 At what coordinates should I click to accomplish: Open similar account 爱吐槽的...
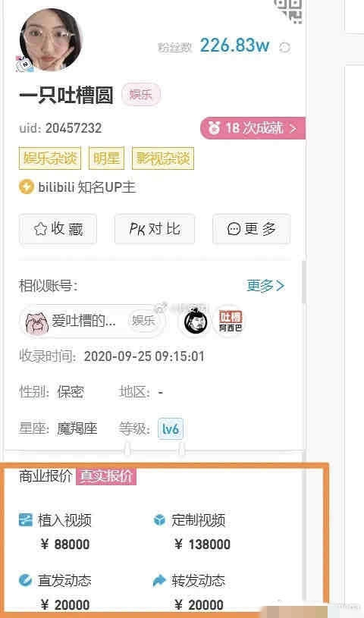(90, 322)
